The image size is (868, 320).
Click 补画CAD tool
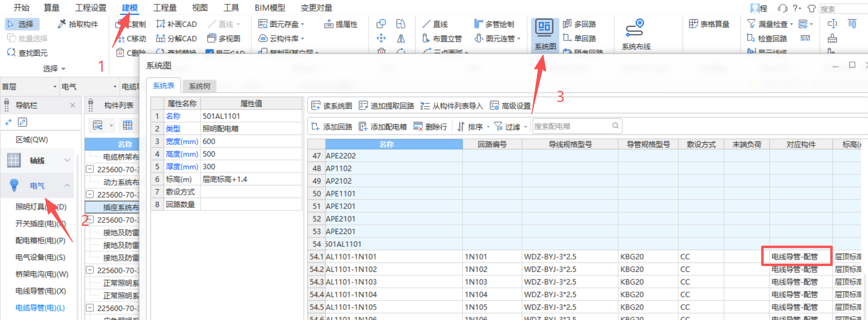point(177,24)
